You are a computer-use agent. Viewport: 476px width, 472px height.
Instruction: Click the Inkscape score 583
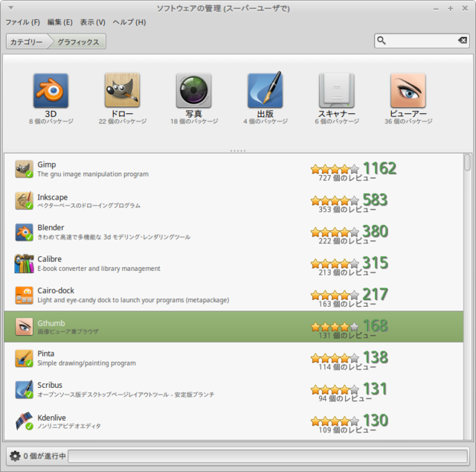coord(375,200)
